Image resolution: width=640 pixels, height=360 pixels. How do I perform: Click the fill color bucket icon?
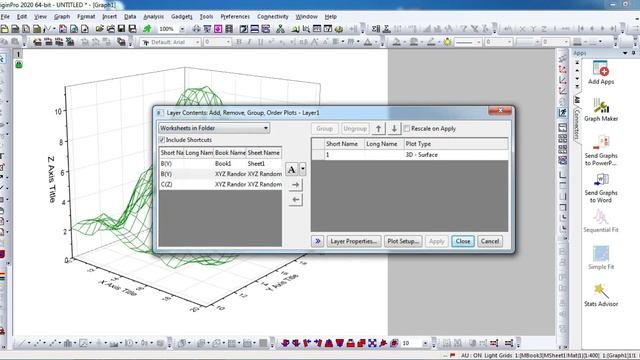tap(396, 42)
